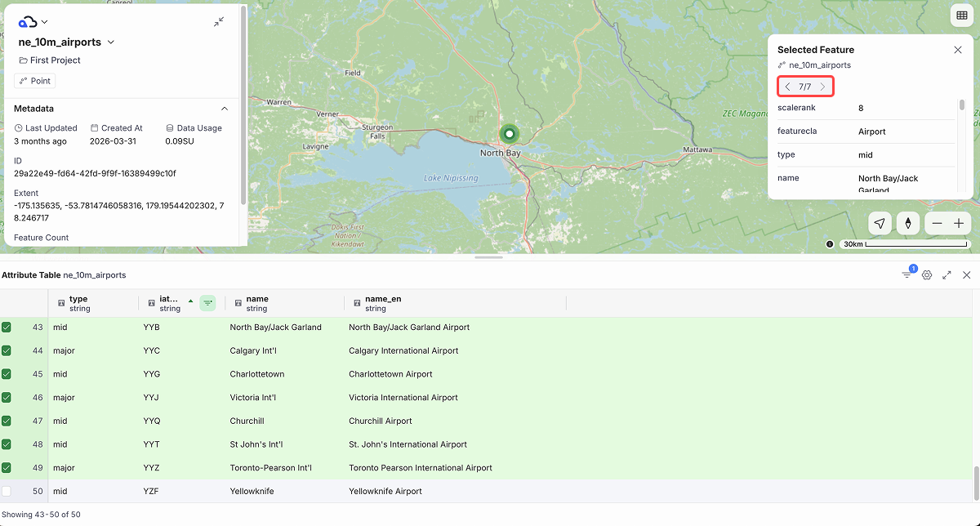Reset map north with compass button
The width and height of the screenshot is (980, 526).
(x=908, y=223)
